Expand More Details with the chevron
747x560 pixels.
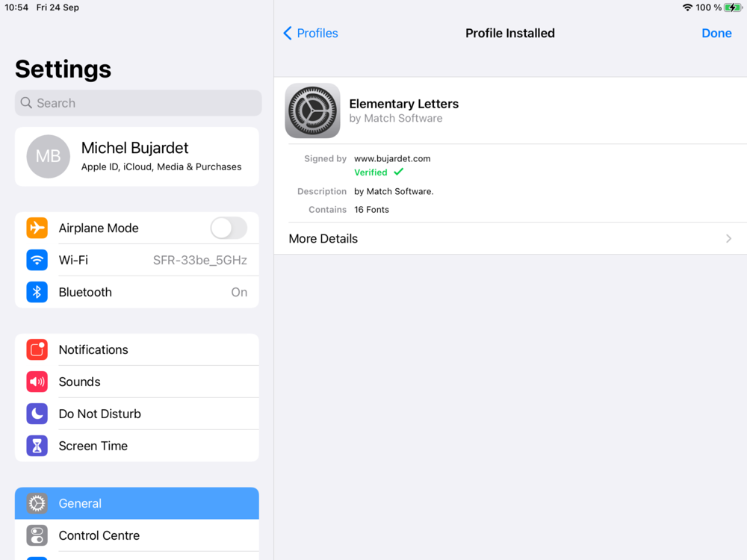pyautogui.click(x=728, y=239)
